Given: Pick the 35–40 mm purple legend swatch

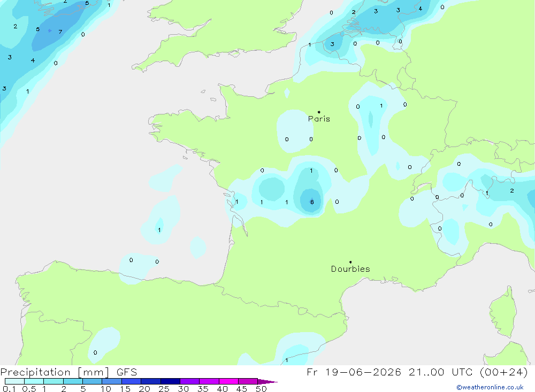Looking at the screenshot, I should [x=209, y=381].
